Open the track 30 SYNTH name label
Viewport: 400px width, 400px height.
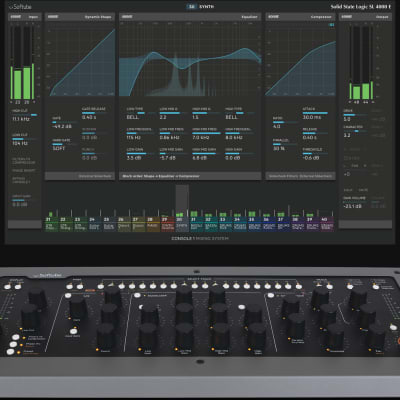click(200, 6)
